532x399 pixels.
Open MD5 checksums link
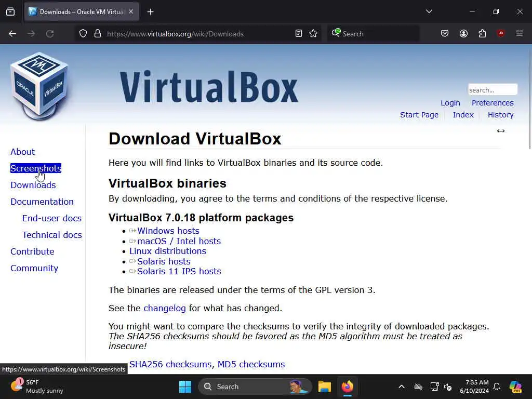click(251, 364)
